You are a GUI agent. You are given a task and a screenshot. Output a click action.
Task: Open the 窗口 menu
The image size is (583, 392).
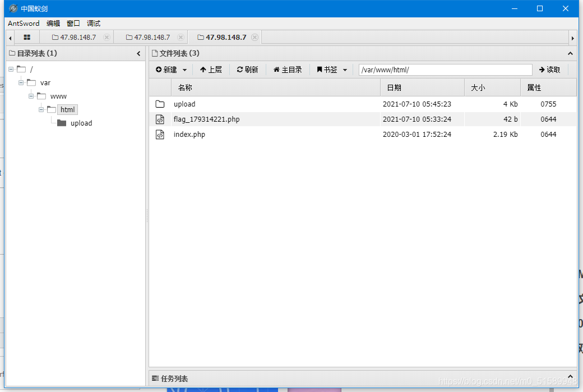(x=73, y=23)
